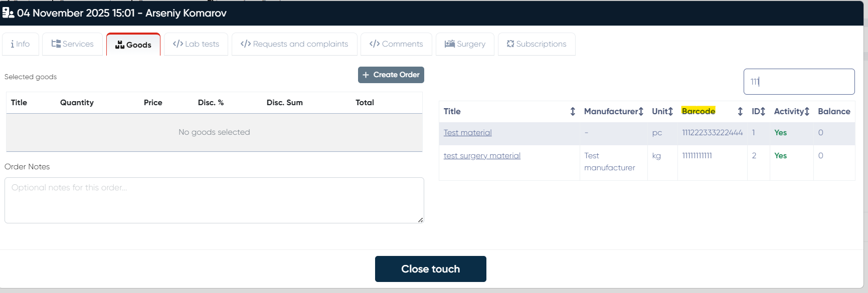Open the Info tab

point(21,44)
